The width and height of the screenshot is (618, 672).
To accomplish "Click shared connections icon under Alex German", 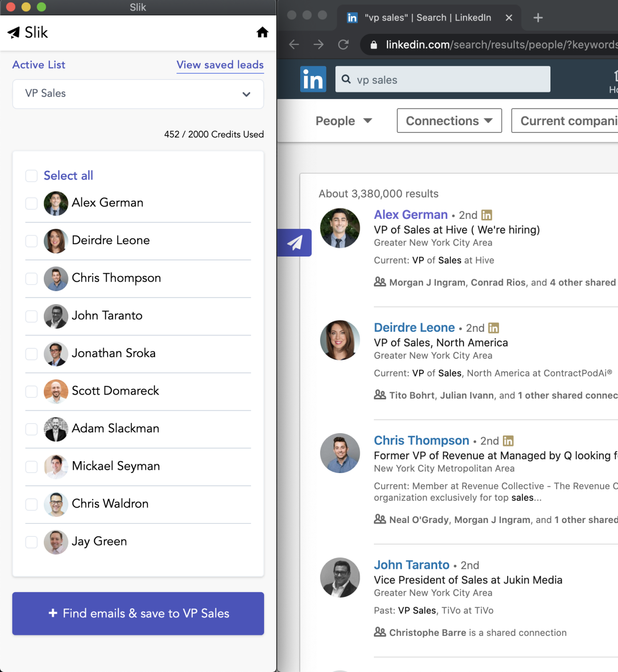I will [380, 282].
